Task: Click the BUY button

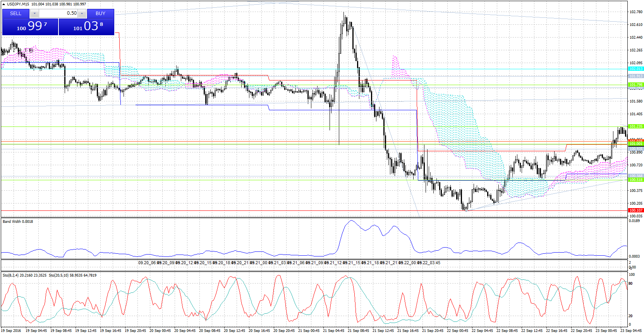Action: coord(100,14)
